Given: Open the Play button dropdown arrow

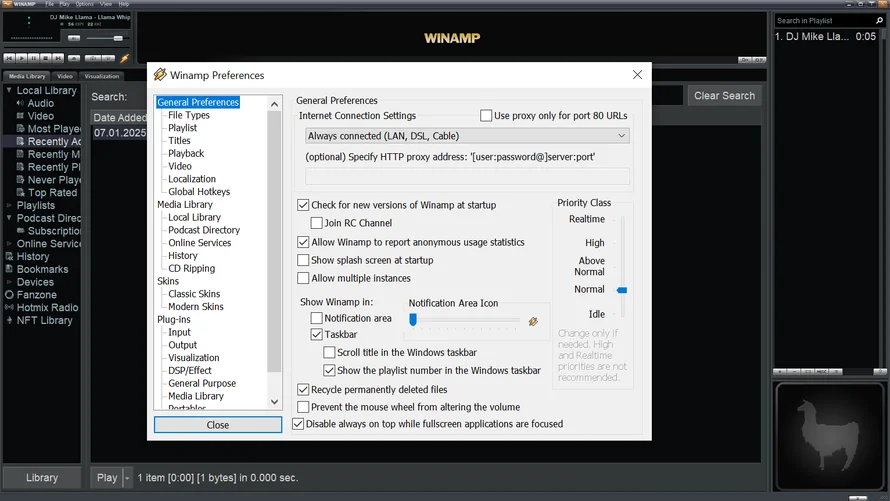Looking at the screenshot, I should (127, 478).
